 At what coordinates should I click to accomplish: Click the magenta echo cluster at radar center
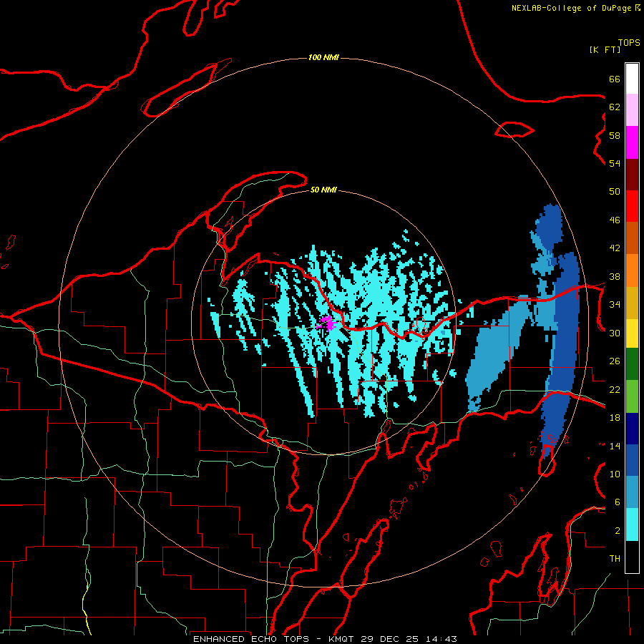point(328,323)
